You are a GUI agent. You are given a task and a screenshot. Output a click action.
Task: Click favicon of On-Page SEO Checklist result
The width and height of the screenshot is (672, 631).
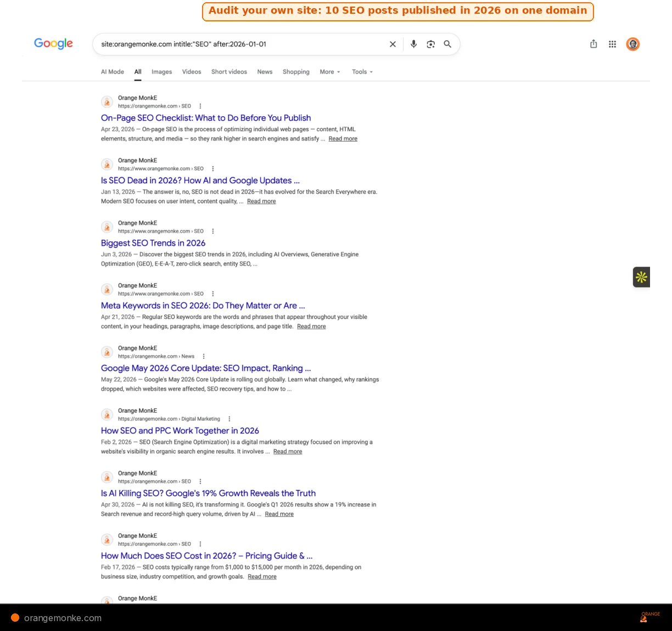(107, 102)
